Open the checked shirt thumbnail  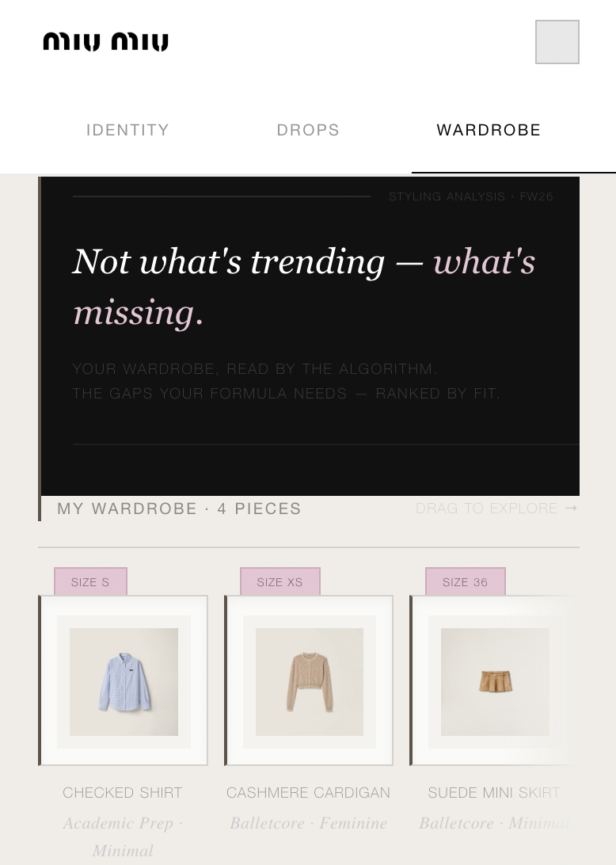(124, 681)
